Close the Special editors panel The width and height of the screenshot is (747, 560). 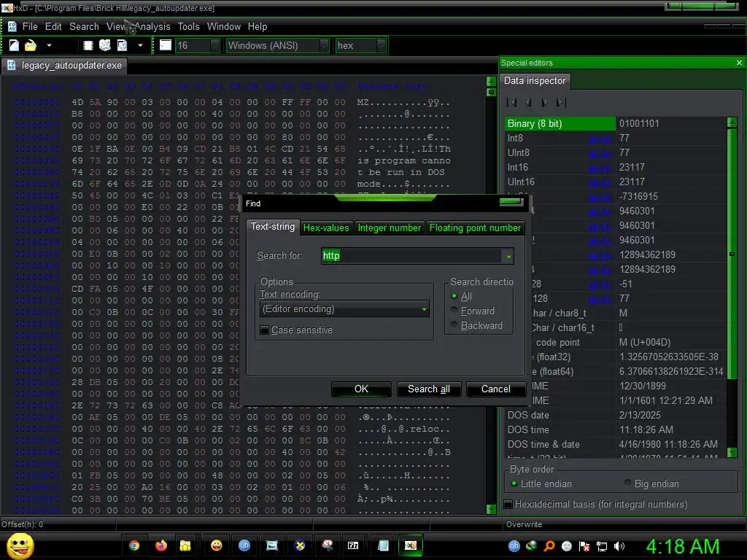739,63
